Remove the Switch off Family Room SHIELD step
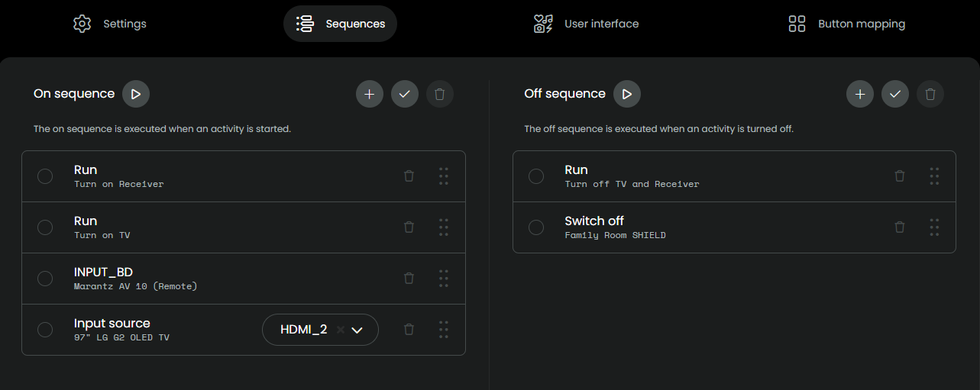Screen dimensions: 980x390 (900, 227)
